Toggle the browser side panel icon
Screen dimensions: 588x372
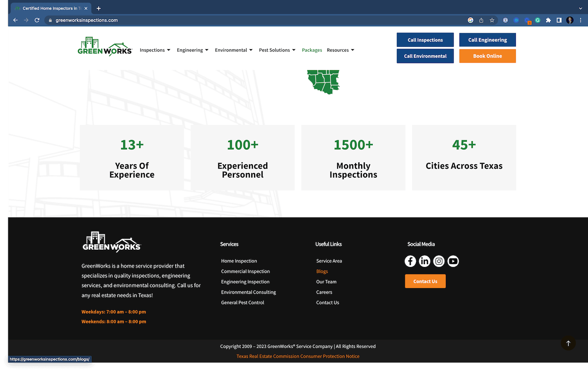pyautogui.click(x=559, y=20)
